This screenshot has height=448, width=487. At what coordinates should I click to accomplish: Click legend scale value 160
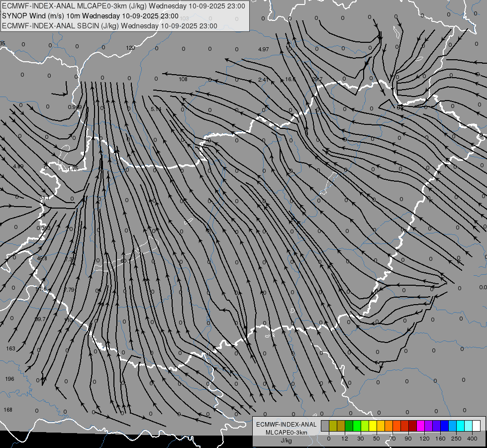click(x=440, y=439)
